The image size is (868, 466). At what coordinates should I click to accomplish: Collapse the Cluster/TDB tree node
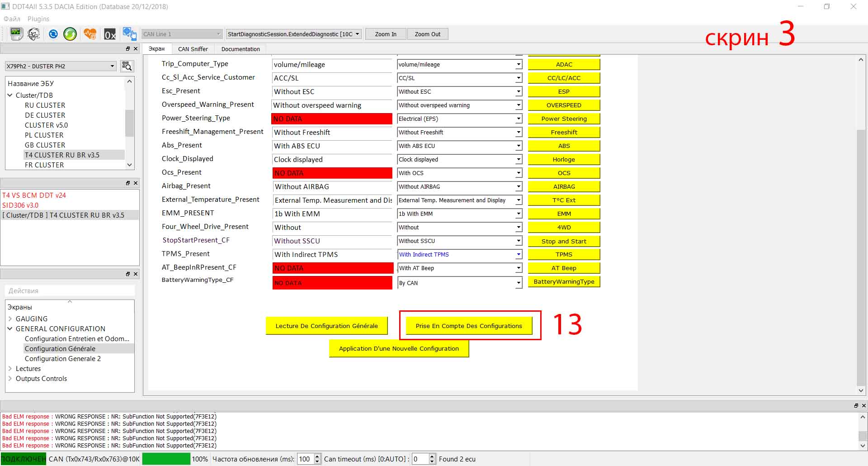[10, 95]
